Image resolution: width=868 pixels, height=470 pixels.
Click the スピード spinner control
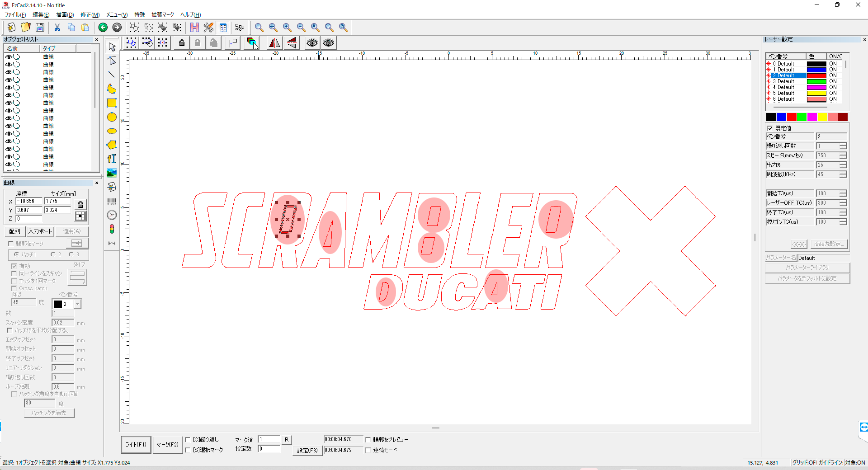coord(843,155)
